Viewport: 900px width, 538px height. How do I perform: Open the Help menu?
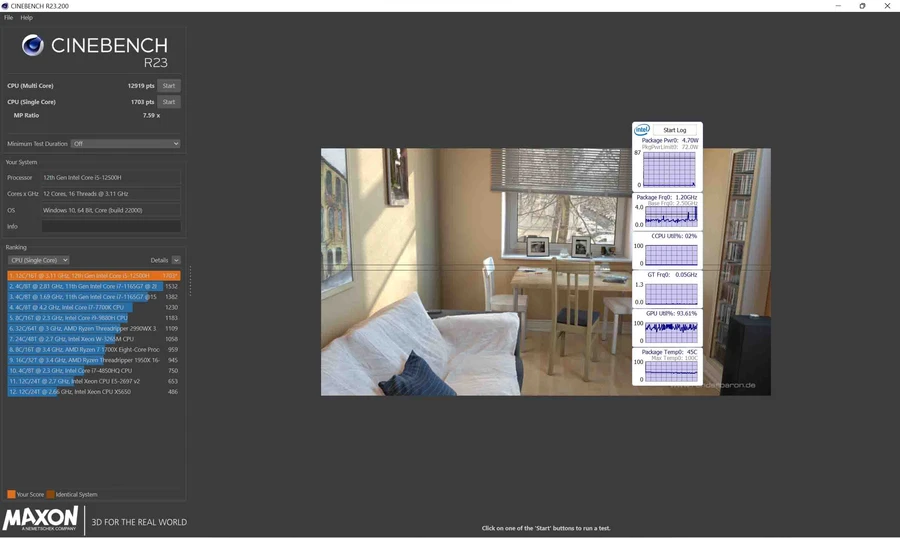[26, 18]
